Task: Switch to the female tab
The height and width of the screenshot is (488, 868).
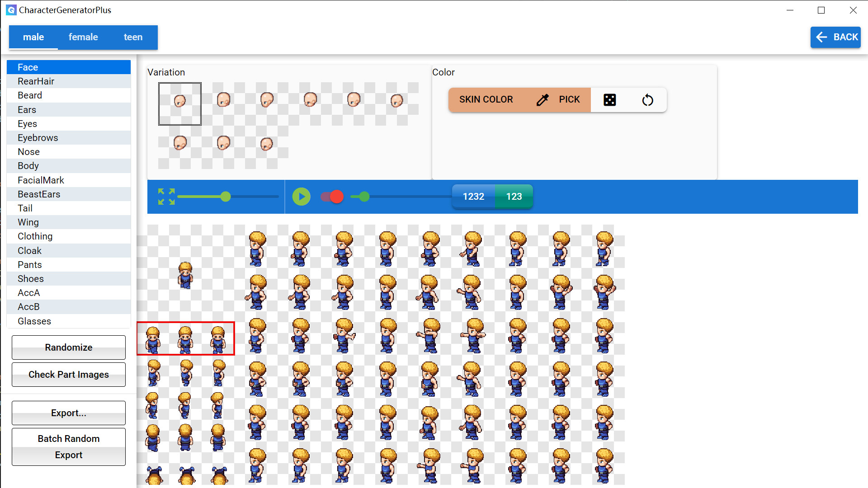Action: coord(83,37)
